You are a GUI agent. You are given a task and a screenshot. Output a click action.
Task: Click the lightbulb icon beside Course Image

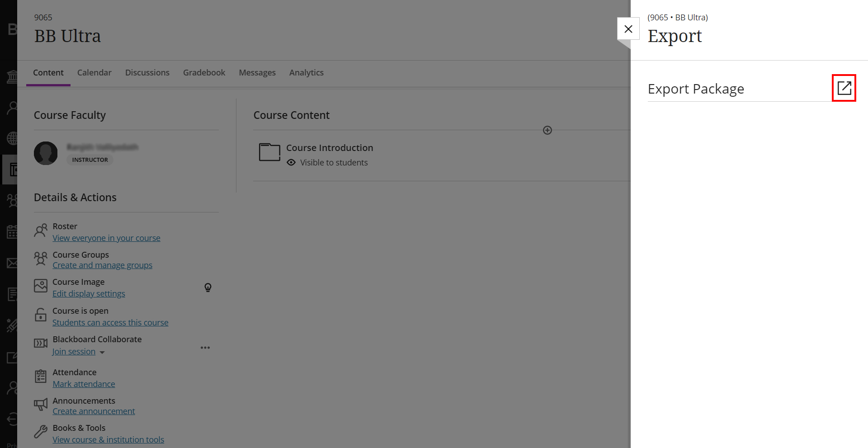coord(208,288)
